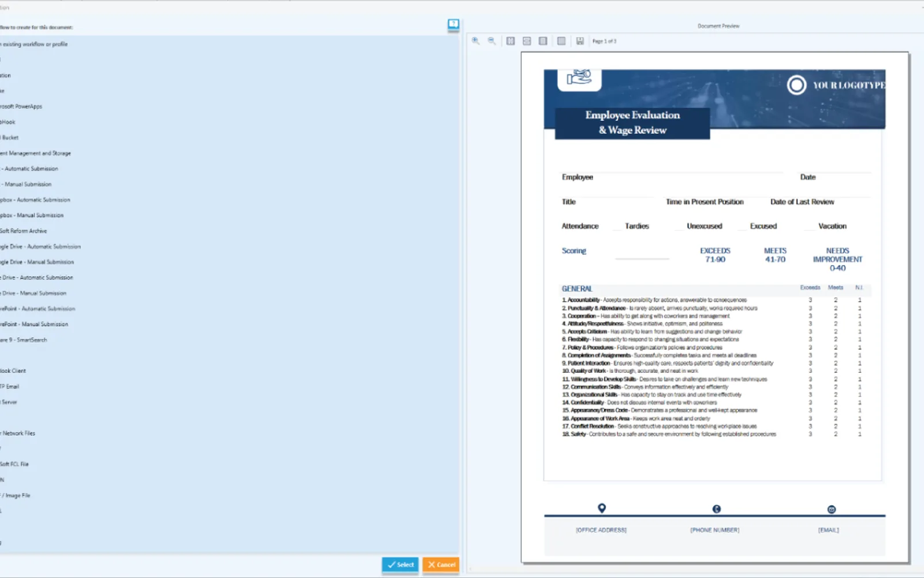The image size is (924, 578).
Task: Select SharePoint - Manual Submission
Action: (x=35, y=325)
